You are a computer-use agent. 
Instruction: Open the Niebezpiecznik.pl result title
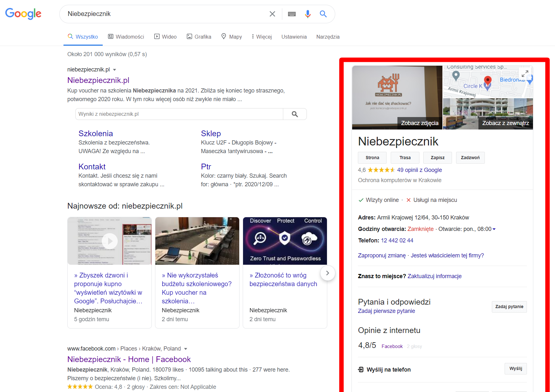click(x=98, y=80)
